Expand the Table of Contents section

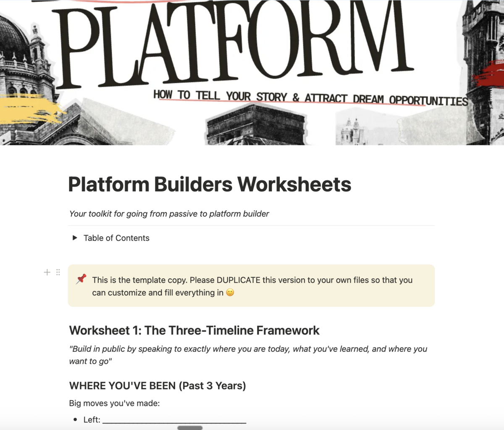point(116,238)
